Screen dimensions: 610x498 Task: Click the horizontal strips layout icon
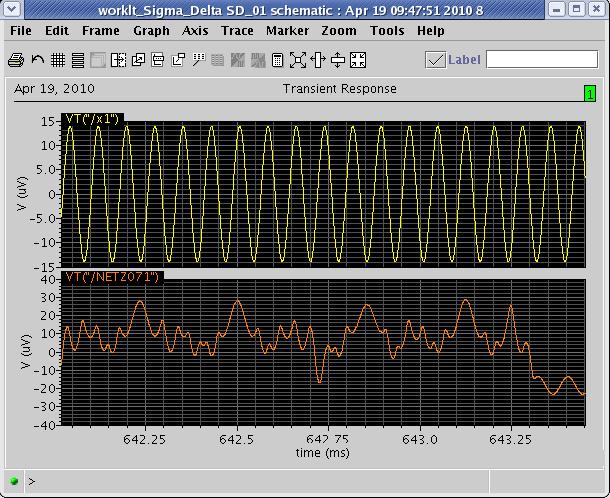coord(78,60)
